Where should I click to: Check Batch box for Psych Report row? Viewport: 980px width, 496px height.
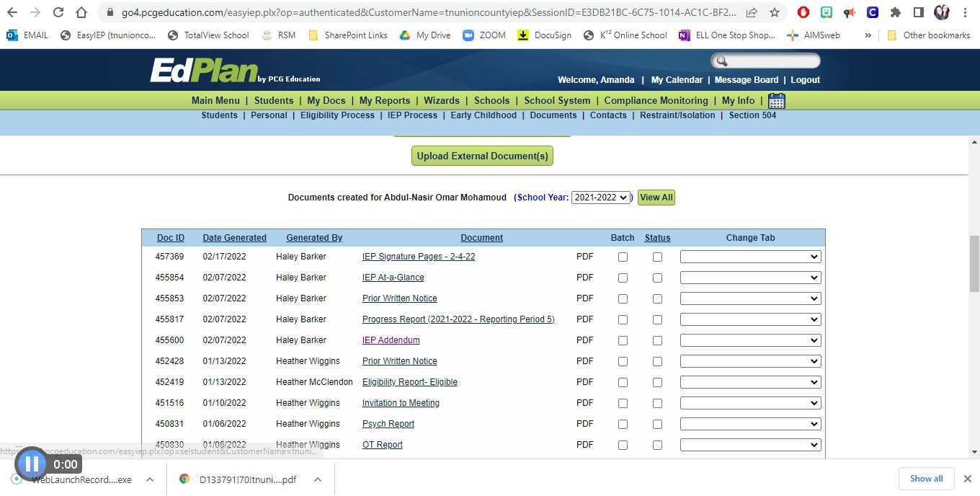[x=623, y=425]
